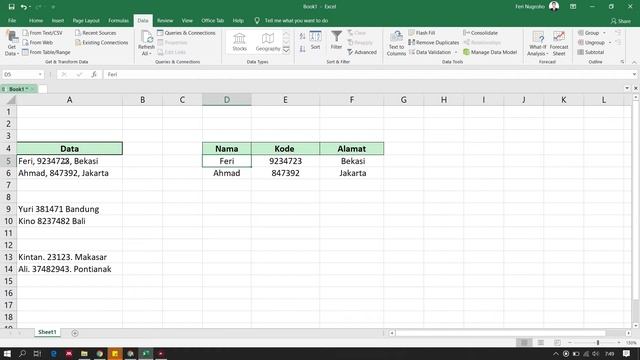
Task: Open the Queries & Connections pane
Action: point(186,33)
